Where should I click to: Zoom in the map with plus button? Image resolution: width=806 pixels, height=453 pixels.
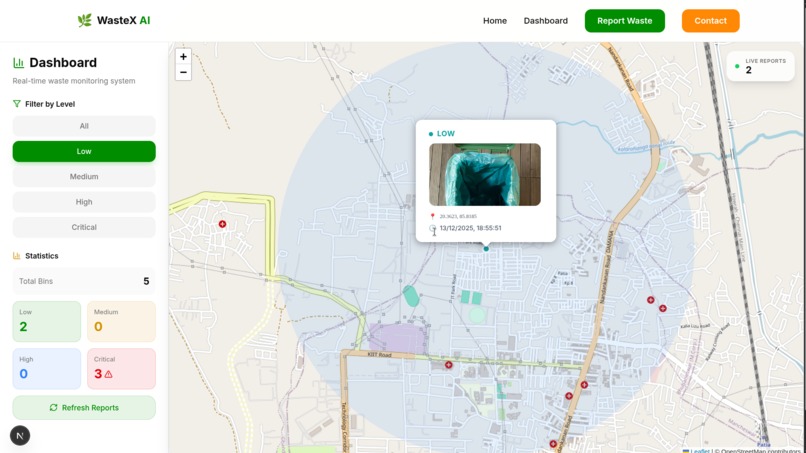pyautogui.click(x=183, y=57)
